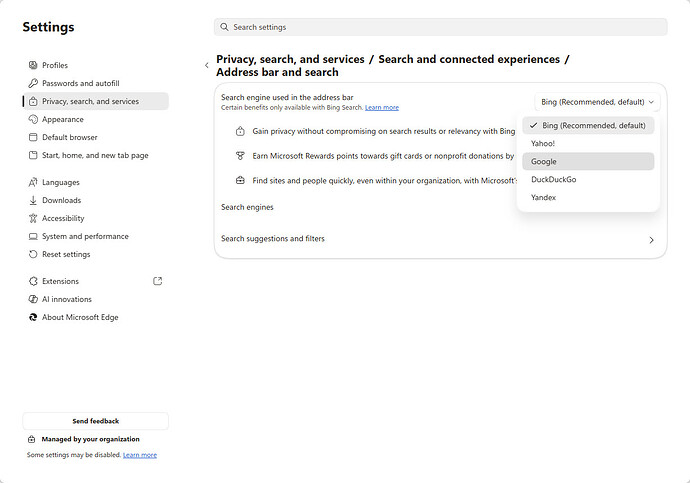Image resolution: width=690 pixels, height=483 pixels.
Task: Click the briefcase icon near Managed by your organization
Action: (31, 439)
